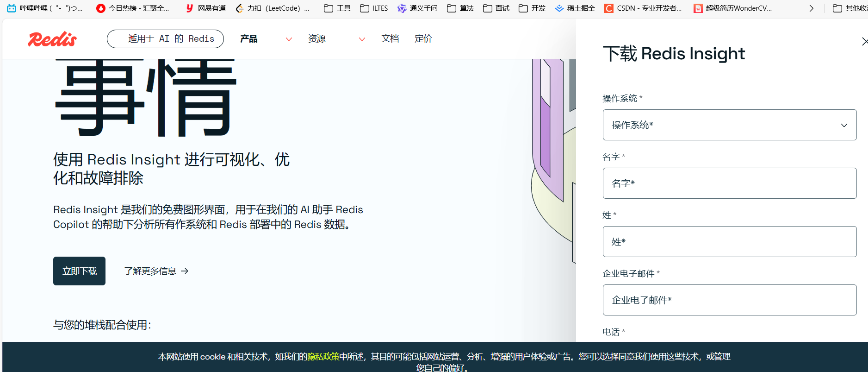Open the 操作系统 dropdown
Image resolution: width=868 pixels, height=372 pixels.
(730, 125)
